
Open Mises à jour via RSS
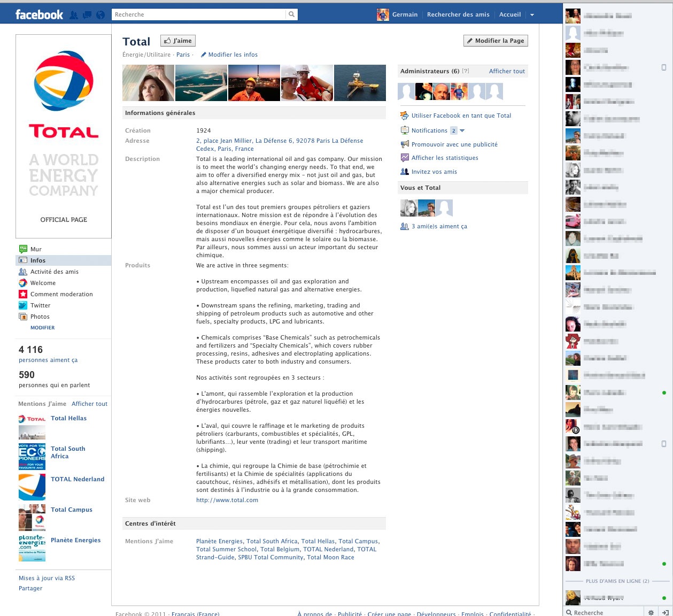[x=47, y=578]
